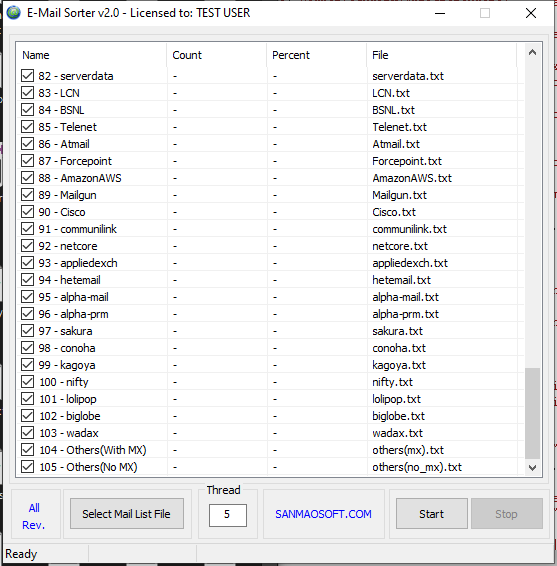Click the scroll up arrow of the list
The width and height of the screenshot is (557, 566).
532,53
